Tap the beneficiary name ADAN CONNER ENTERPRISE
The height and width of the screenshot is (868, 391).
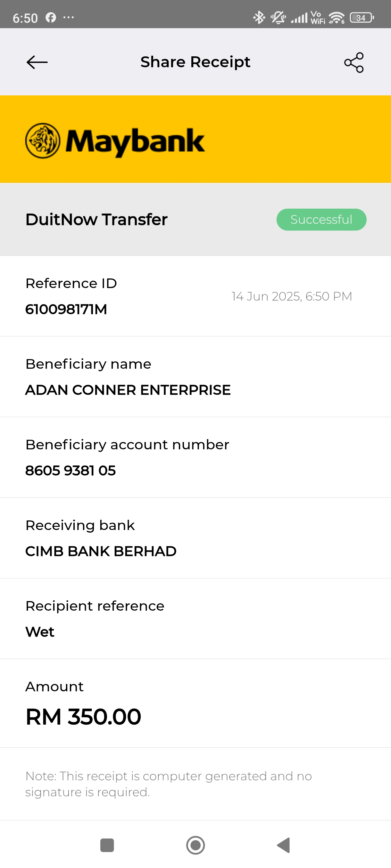(x=128, y=390)
